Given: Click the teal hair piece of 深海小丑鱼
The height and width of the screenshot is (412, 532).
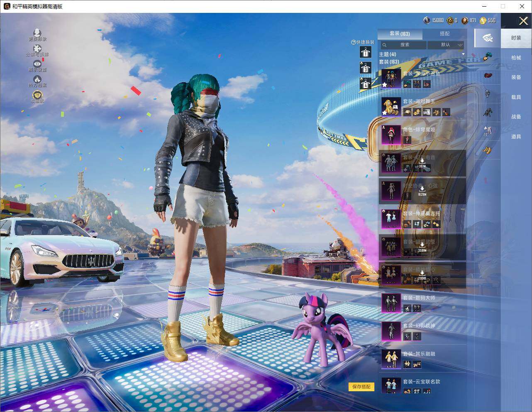Looking at the screenshot, I should [x=407, y=84].
